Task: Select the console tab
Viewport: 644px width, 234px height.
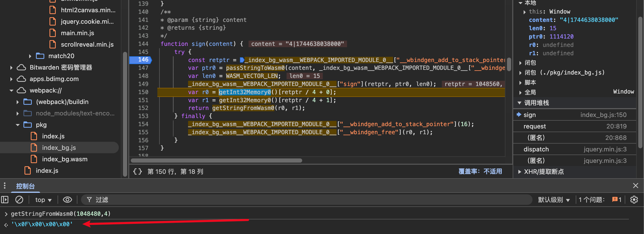Action: 25,186
